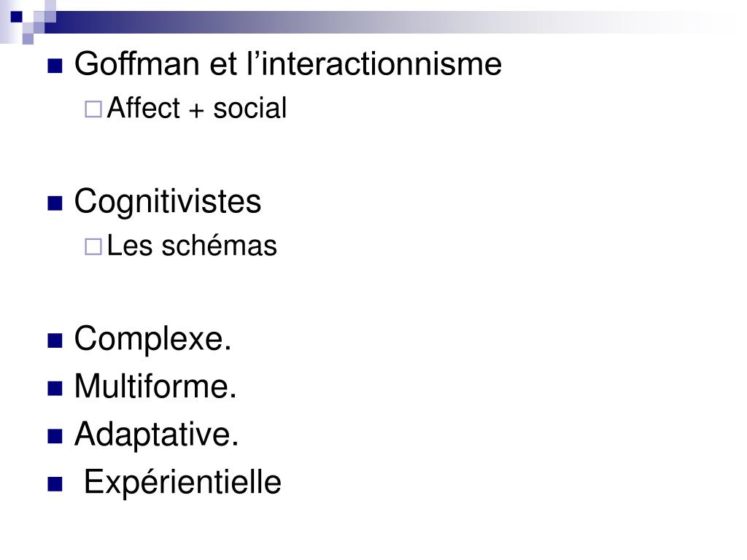Click the word Expérientielle
The height and width of the screenshot is (560, 747).
click(182, 483)
